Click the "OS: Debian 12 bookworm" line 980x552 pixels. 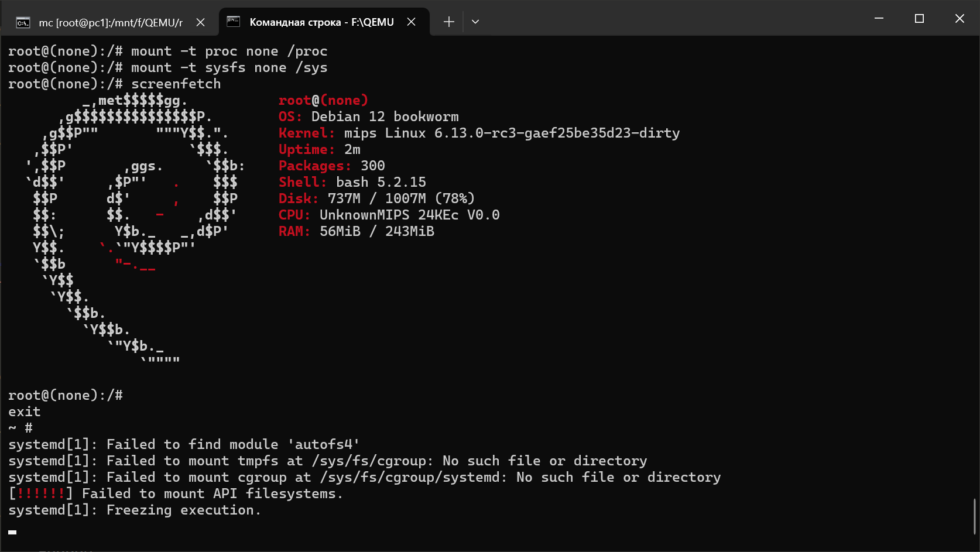pyautogui.click(x=369, y=117)
